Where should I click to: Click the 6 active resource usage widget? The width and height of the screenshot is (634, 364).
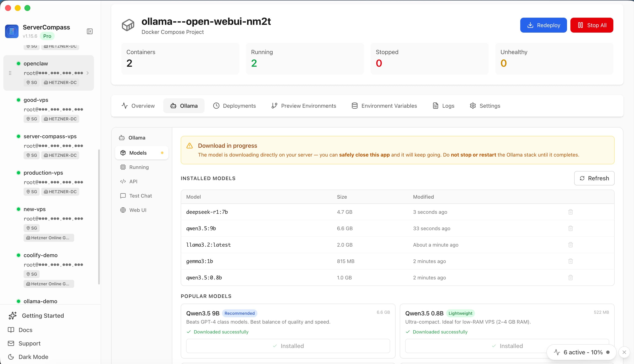click(581, 352)
